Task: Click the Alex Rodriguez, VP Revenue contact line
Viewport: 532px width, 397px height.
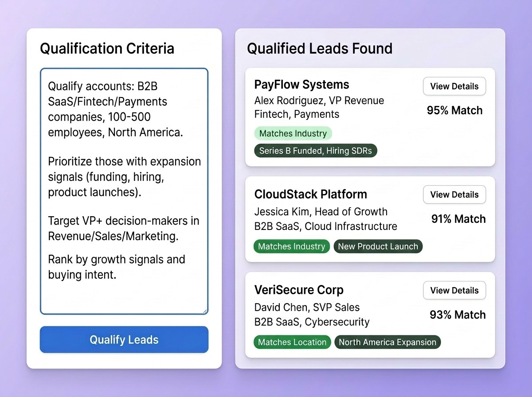Action: (319, 101)
